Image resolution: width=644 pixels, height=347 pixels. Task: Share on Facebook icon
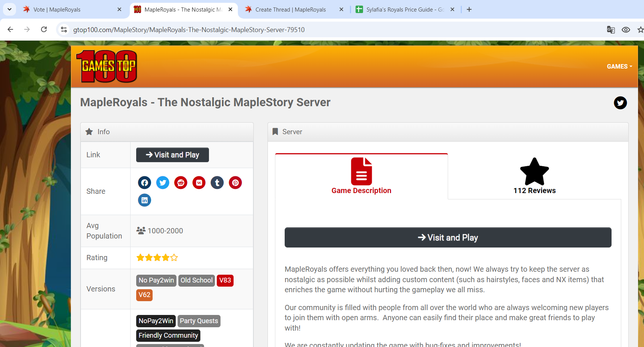coord(144,183)
